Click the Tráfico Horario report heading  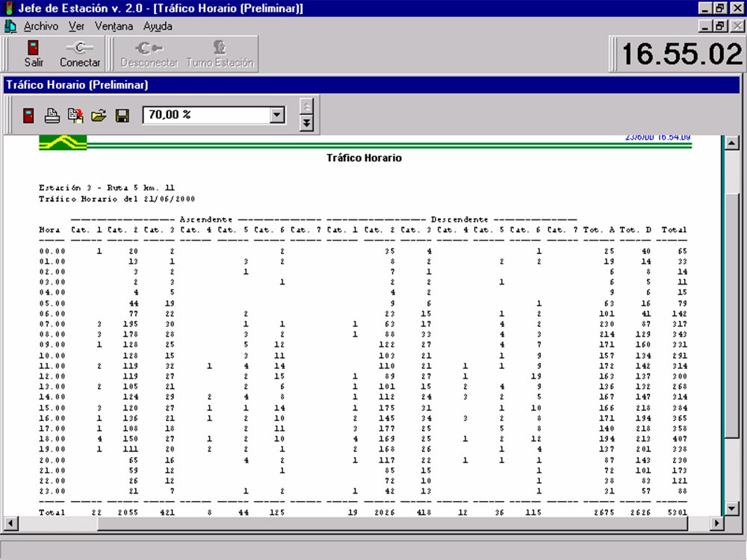click(x=364, y=158)
